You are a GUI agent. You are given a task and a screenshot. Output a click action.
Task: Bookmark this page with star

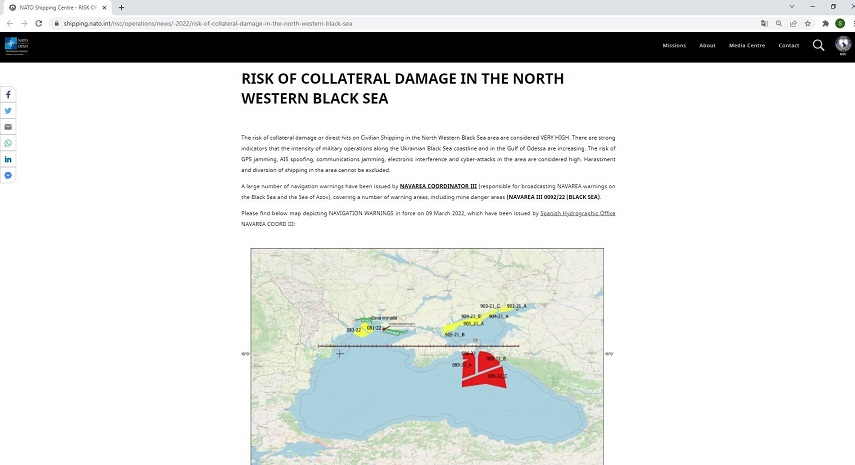[x=808, y=23]
